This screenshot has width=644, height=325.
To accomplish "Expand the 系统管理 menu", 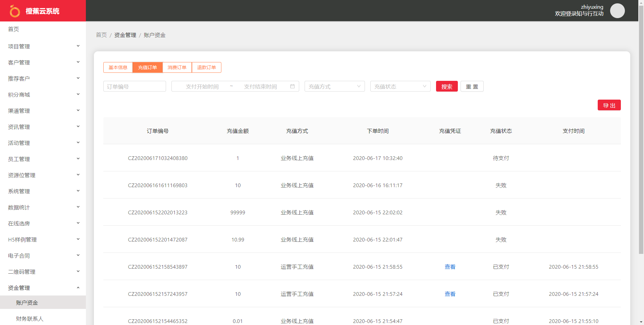I will point(43,191).
